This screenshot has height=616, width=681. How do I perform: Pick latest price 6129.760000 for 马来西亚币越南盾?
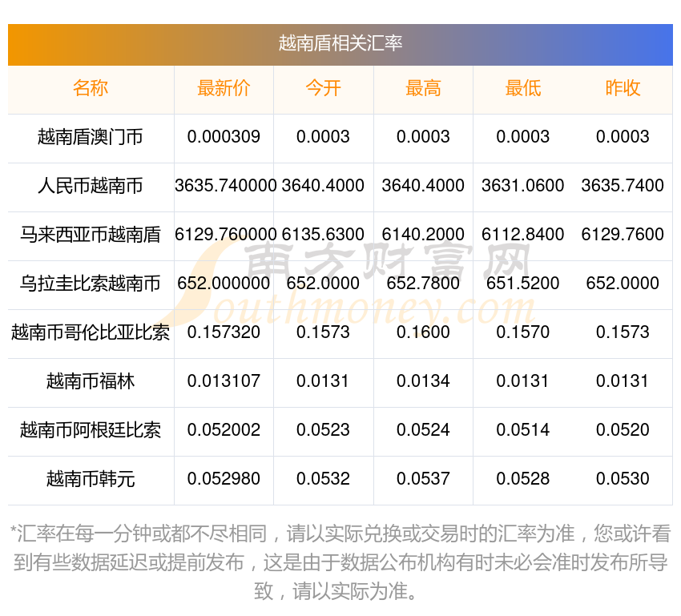[x=225, y=235]
